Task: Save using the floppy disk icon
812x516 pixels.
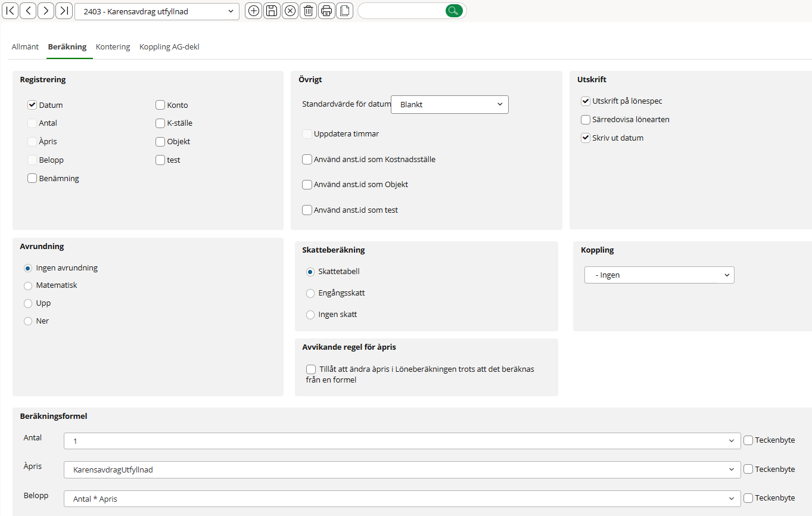Action: pyautogui.click(x=272, y=11)
